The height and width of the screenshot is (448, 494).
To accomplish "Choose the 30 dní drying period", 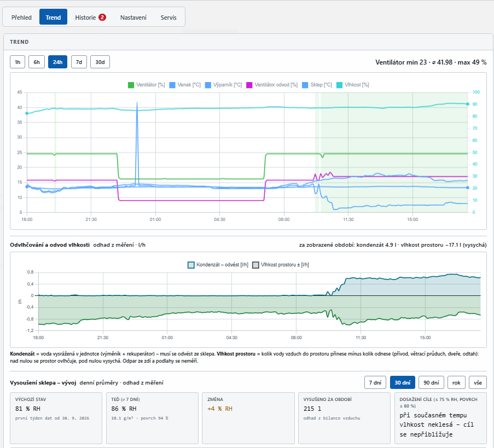I will pyautogui.click(x=402, y=382).
